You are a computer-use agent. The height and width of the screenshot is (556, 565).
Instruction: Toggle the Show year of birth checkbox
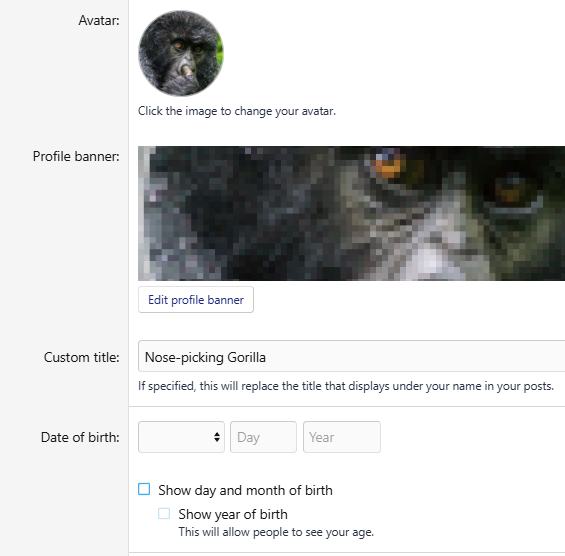[x=164, y=513]
